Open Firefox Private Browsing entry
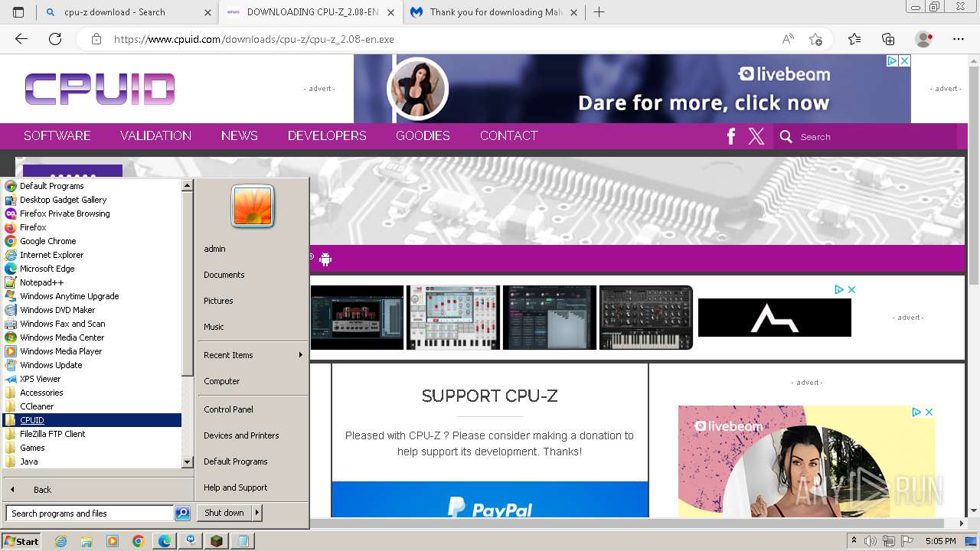The width and height of the screenshot is (980, 551). click(x=64, y=214)
